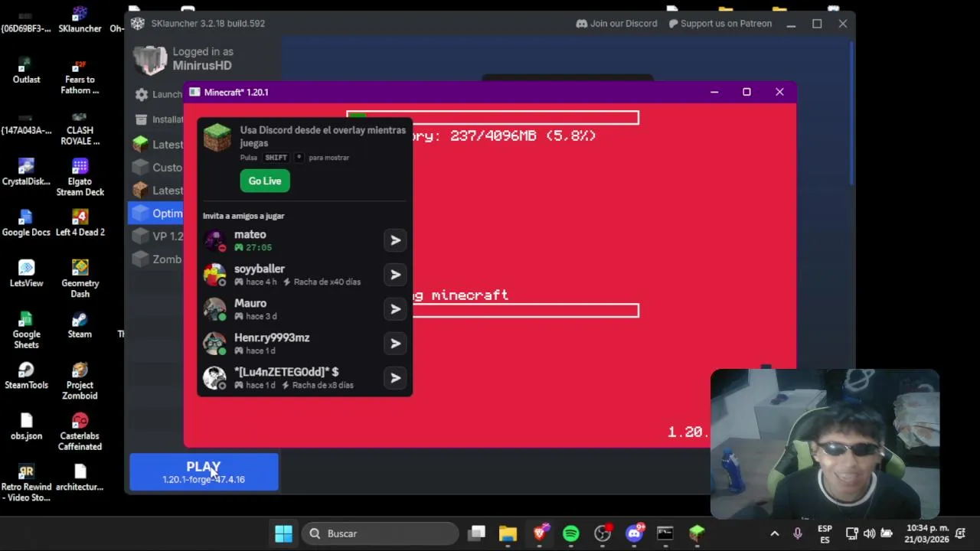Screen dimensions: 980x551
Task: Click the SKlauncher snowflake logo in title bar
Action: [x=138, y=24]
